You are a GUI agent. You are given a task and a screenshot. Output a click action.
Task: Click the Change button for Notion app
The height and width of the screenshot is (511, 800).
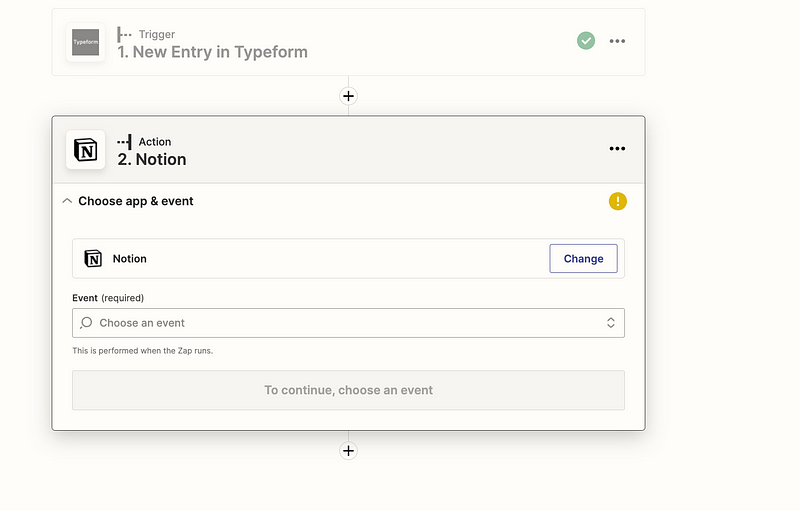pyautogui.click(x=583, y=259)
